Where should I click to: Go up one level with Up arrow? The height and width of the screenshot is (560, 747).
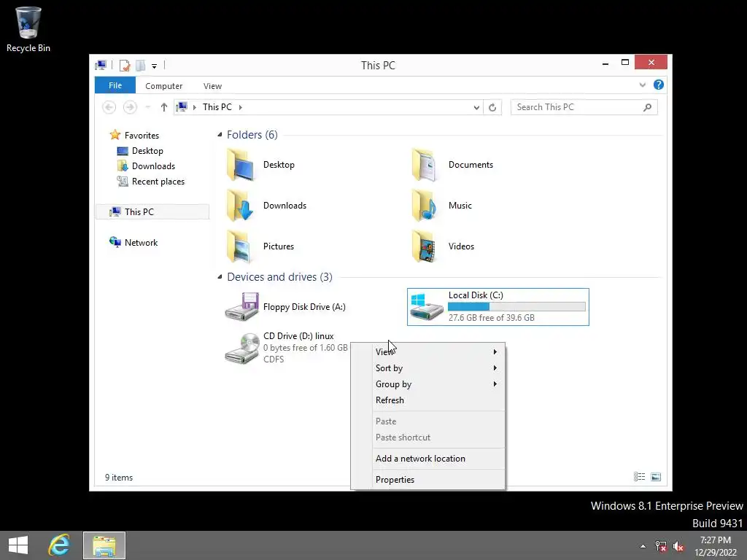pyautogui.click(x=164, y=107)
